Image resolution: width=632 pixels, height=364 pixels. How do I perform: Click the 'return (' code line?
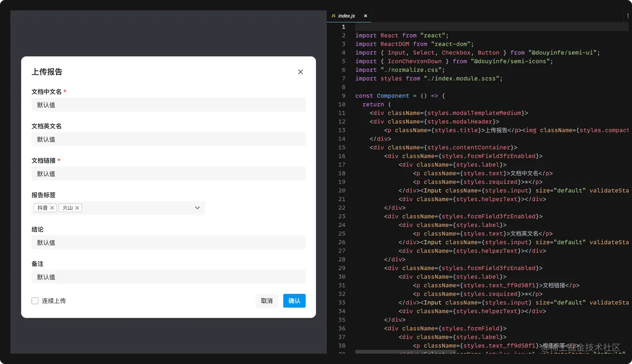(x=377, y=105)
